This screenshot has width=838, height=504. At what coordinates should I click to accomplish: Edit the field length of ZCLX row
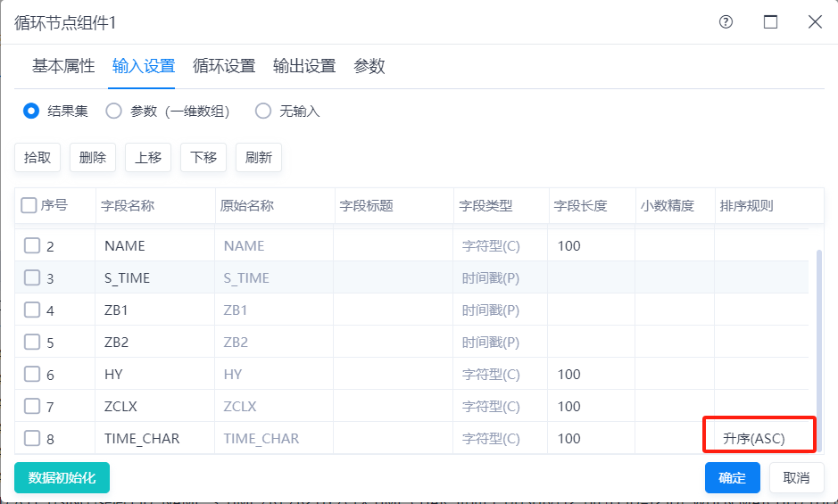(x=589, y=407)
